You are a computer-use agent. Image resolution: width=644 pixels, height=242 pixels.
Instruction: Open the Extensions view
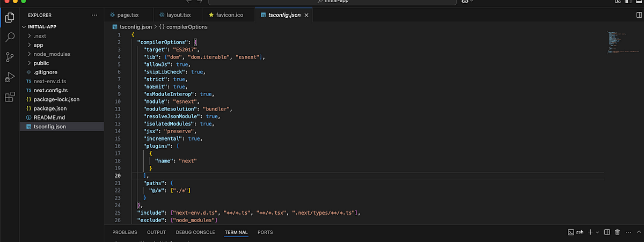[x=10, y=97]
